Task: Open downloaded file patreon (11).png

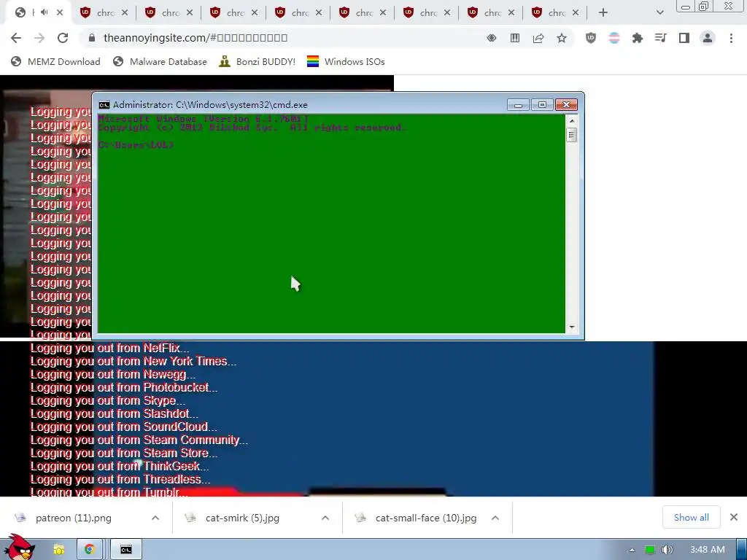Action: 74,518
